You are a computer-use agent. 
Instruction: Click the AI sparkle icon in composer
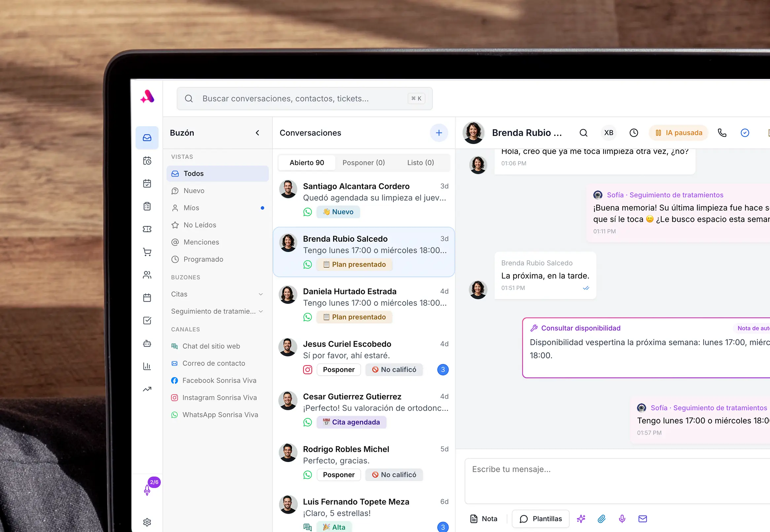tap(581, 519)
